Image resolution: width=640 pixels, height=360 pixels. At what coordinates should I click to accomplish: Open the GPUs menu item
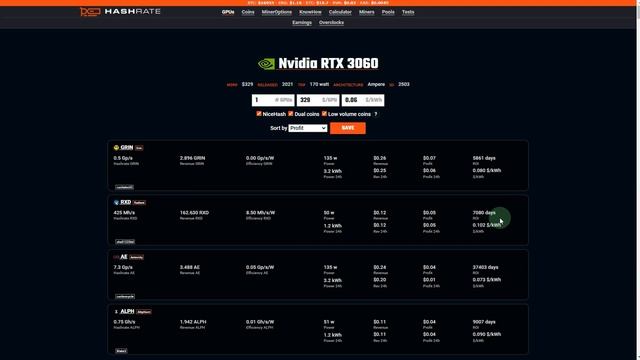click(x=228, y=12)
